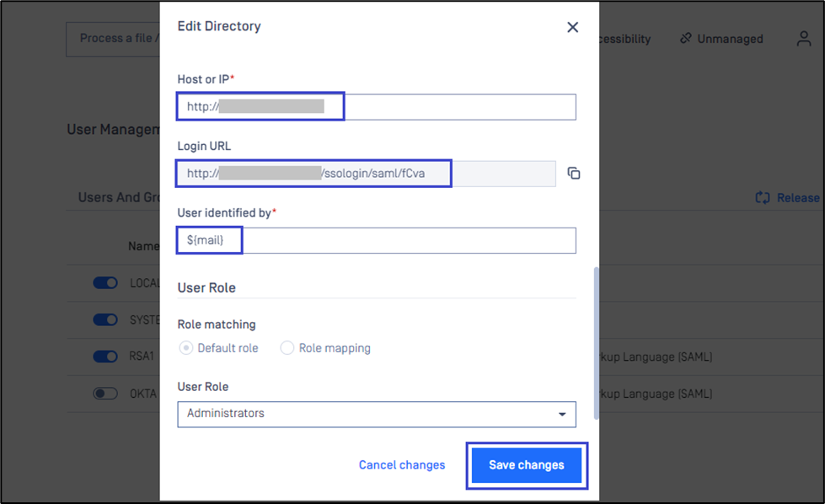Viewport: 825px width, 504px height.
Task: Click the Process a file search box
Action: tap(114, 39)
